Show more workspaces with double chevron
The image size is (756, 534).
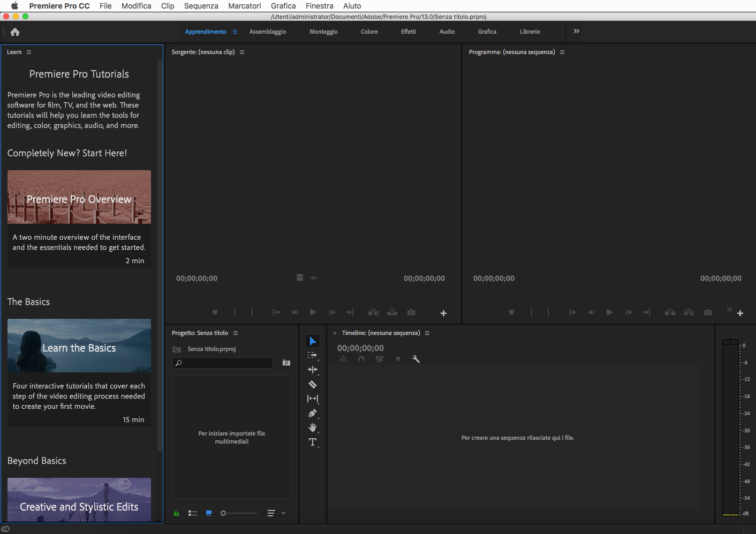tap(577, 32)
